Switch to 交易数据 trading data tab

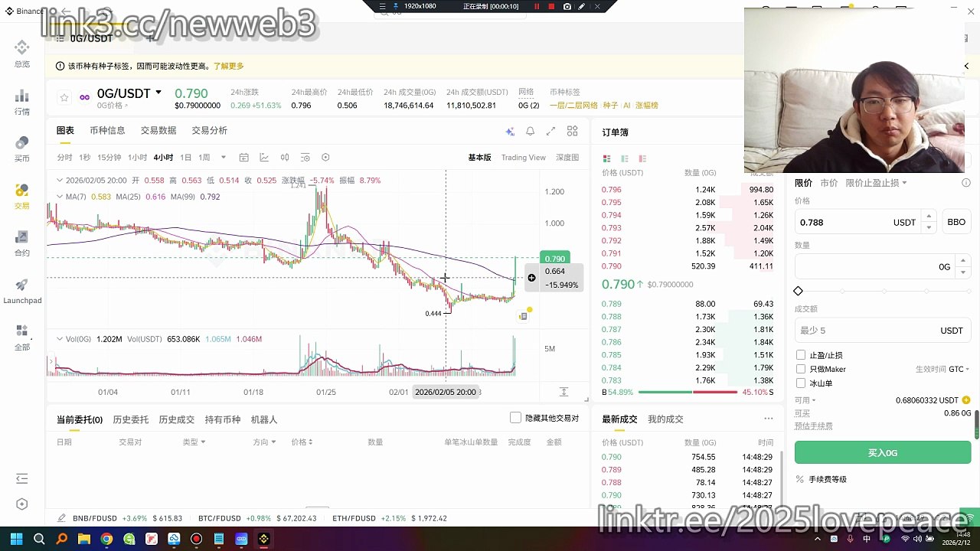click(158, 131)
